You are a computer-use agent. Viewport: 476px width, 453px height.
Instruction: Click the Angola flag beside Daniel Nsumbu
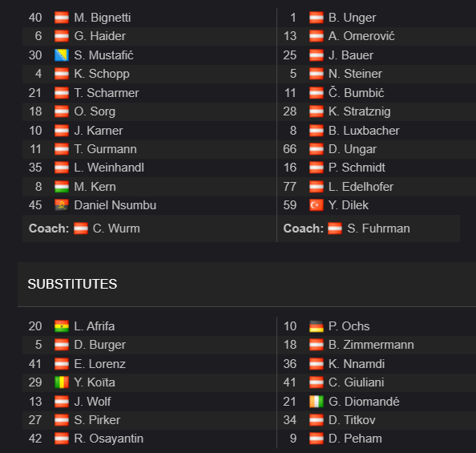click(x=62, y=205)
